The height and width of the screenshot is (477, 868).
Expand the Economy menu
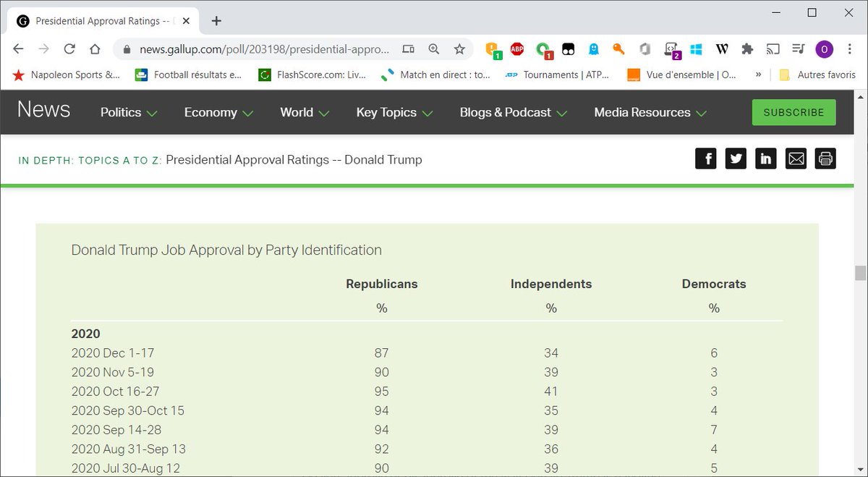coord(218,112)
